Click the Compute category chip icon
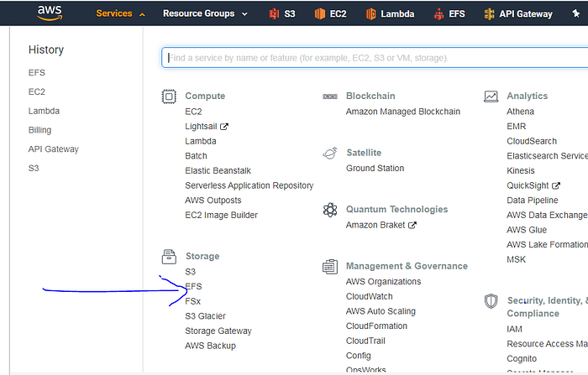The image size is (588, 375). pos(169,96)
